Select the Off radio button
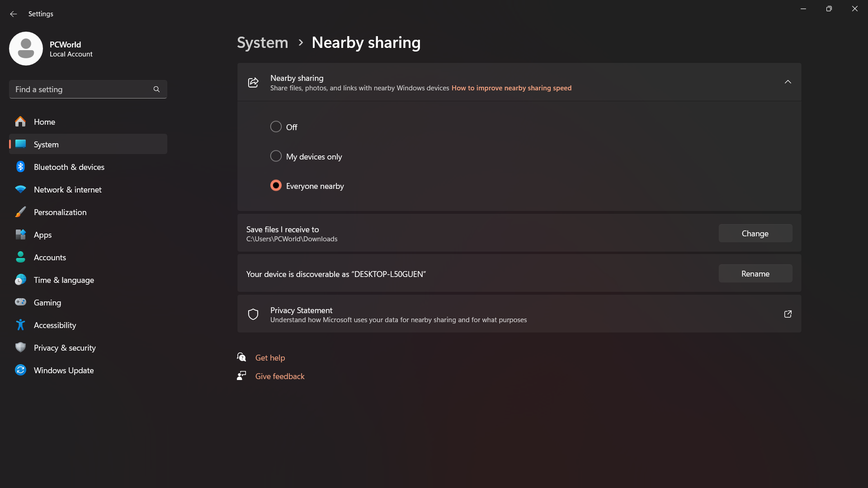 tap(275, 127)
